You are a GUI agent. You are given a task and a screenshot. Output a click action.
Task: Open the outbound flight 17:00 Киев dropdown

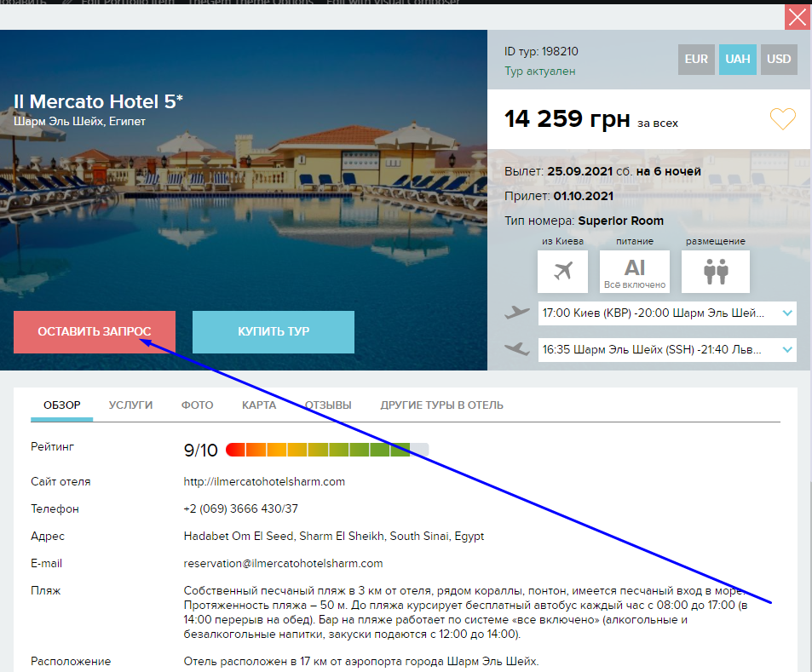(x=667, y=313)
